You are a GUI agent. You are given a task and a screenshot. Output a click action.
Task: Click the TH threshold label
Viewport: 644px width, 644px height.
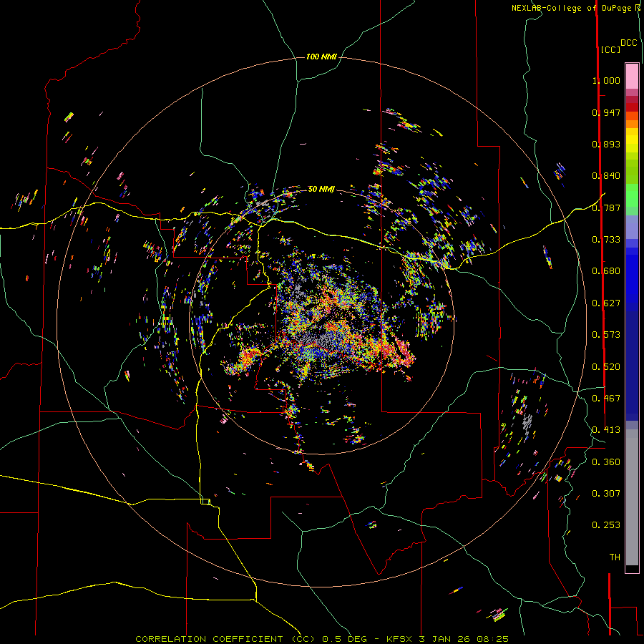pos(615,557)
